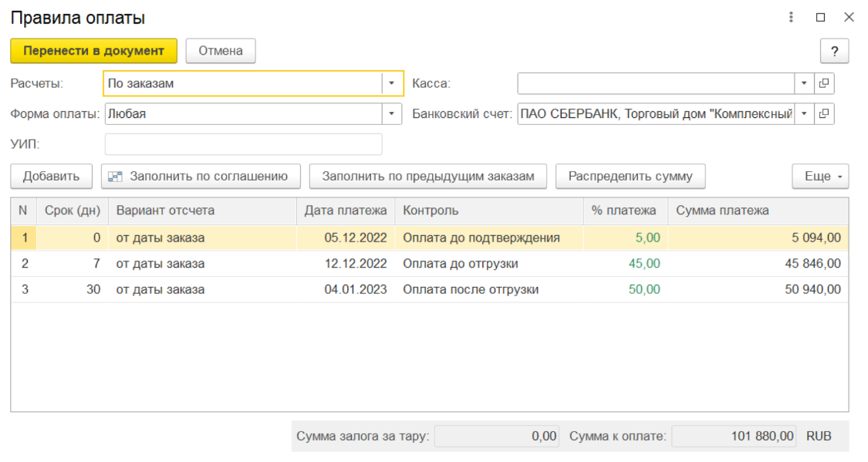Viewport: 868px width, 462px height.
Task: Click the Отмена button
Action: [221, 51]
